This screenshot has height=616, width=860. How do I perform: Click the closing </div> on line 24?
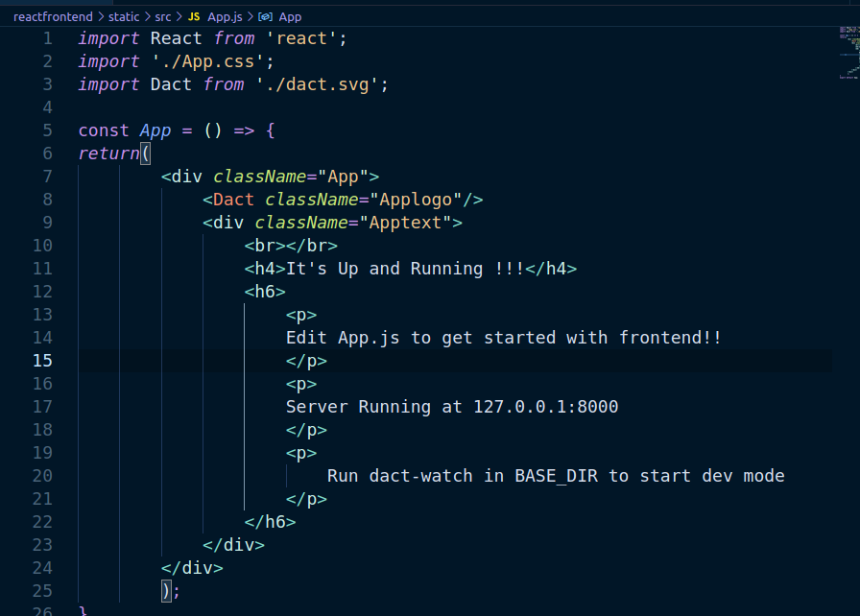pyautogui.click(x=192, y=568)
